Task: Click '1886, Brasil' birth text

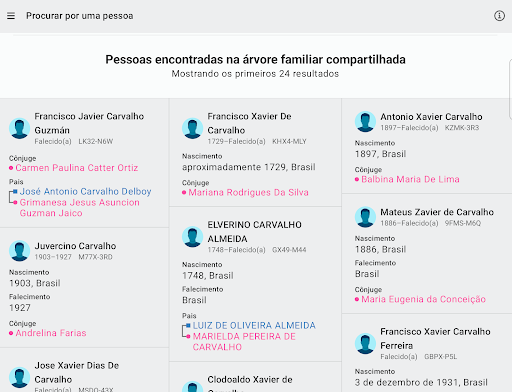Action: pos(380,249)
